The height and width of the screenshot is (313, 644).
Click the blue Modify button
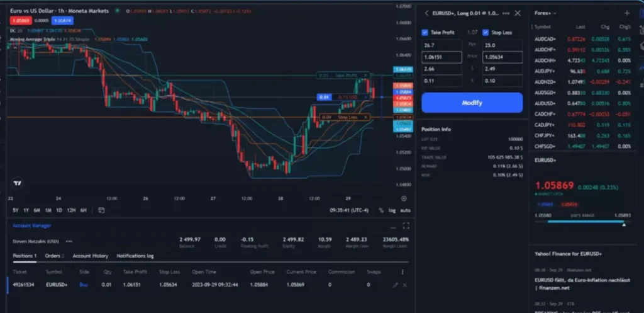[472, 103]
